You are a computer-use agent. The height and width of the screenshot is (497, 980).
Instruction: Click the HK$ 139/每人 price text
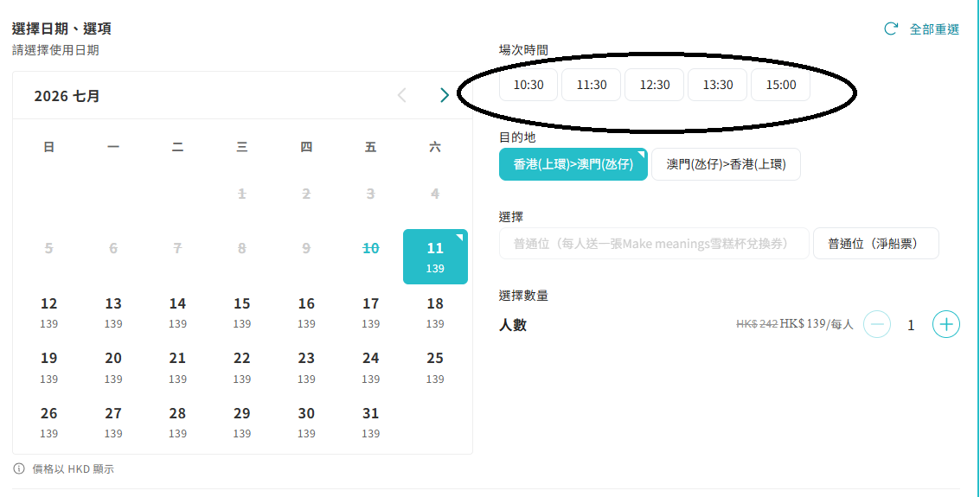point(817,324)
